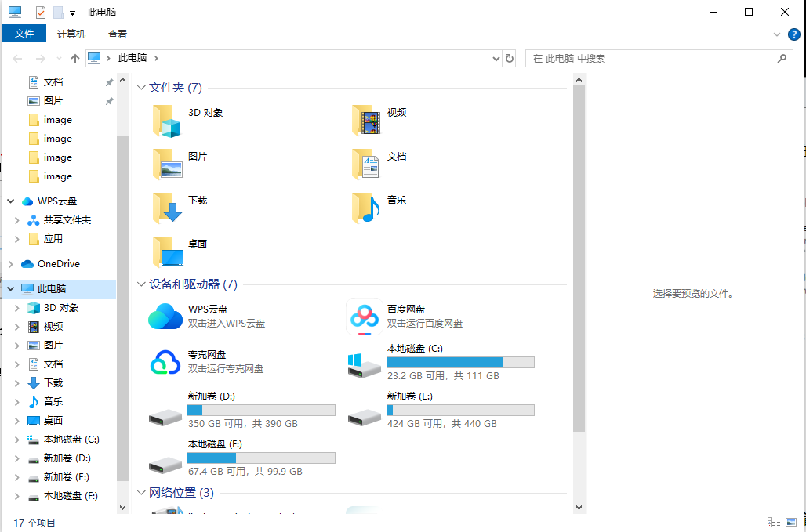Open the help question mark icon
The width and height of the screenshot is (806, 532).
[793, 34]
